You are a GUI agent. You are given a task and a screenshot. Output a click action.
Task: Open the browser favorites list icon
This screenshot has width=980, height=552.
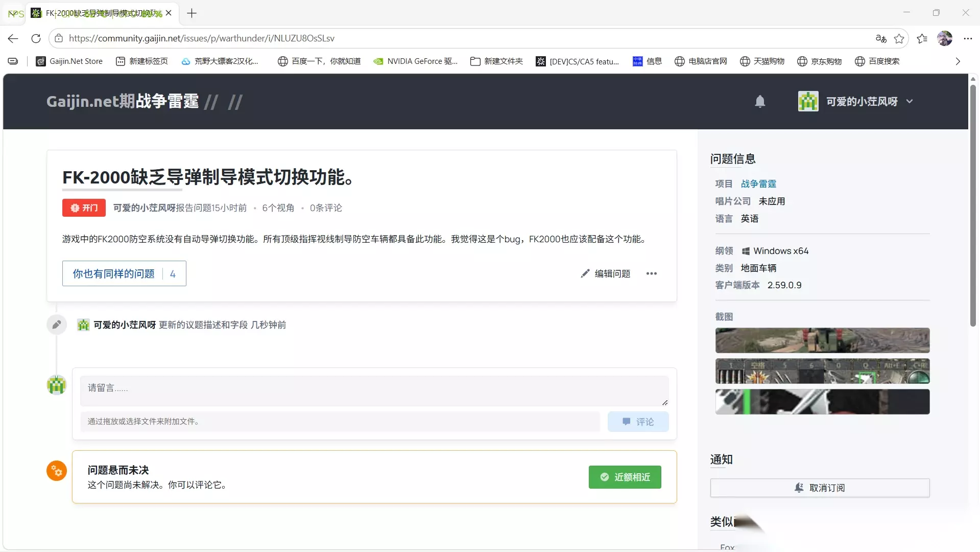pyautogui.click(x=922, y=38)
